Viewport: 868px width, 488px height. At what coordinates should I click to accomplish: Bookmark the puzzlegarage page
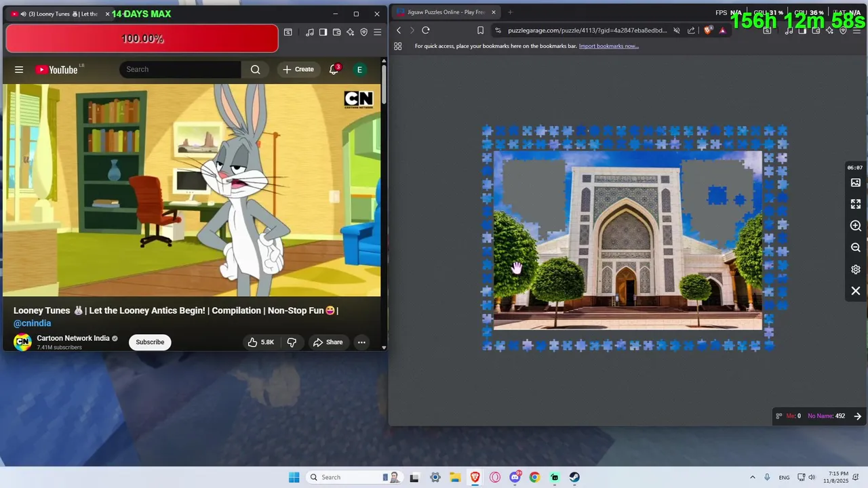click(480, 30)
